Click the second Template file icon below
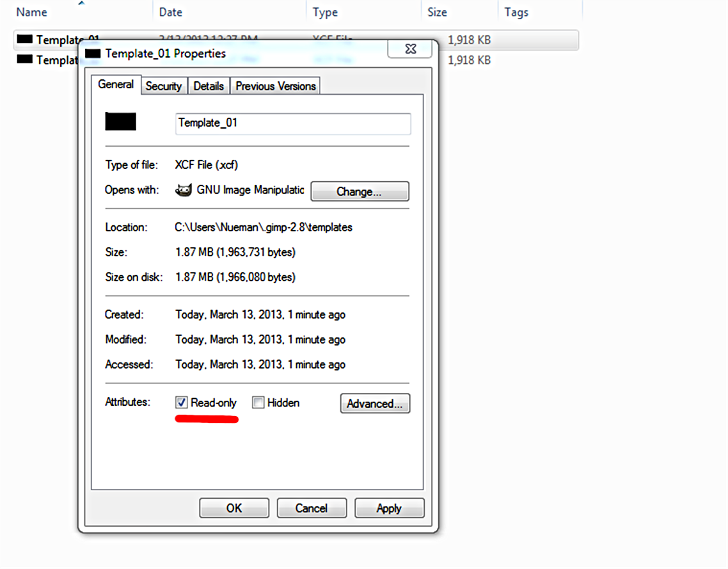Viewport: 728px width, 569px height. click(x=24, y=60)
